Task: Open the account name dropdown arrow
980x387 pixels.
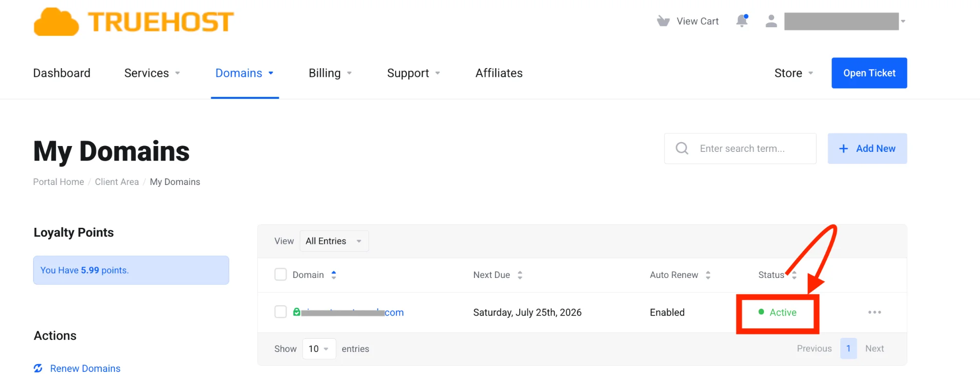Action: (903, 21)
